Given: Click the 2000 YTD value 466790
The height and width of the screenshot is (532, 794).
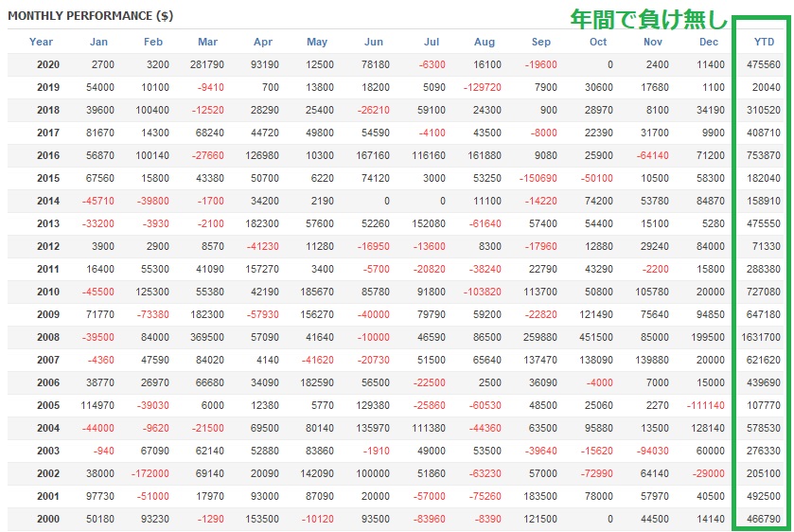Looking at the screenshot, I should point(764,519).
